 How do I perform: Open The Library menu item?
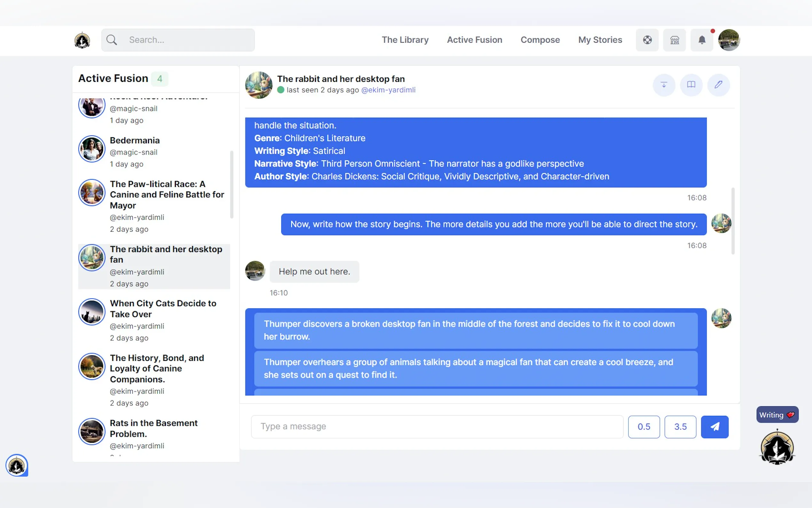(405, 40)
